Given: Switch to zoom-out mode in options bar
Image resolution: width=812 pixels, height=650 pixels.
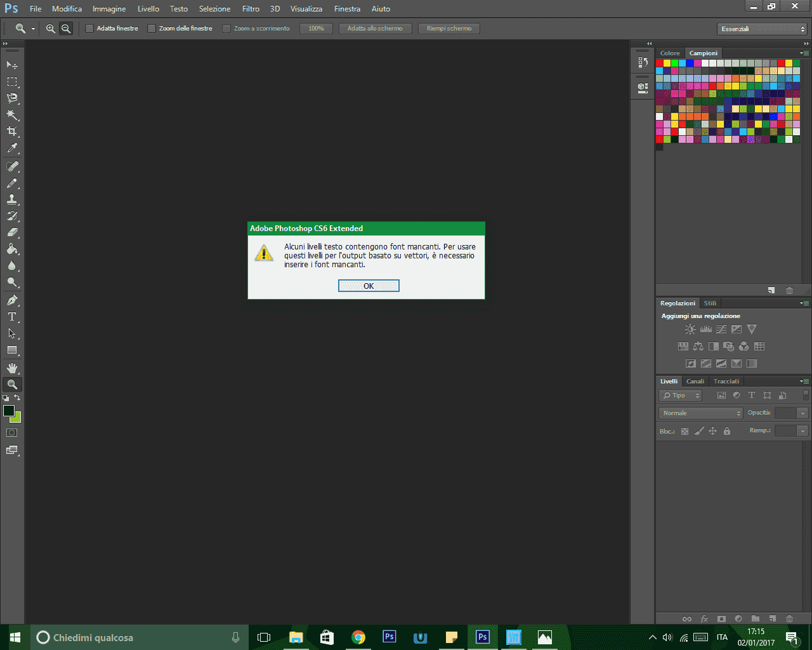Looking at the screenshot, I should point(66,29).
